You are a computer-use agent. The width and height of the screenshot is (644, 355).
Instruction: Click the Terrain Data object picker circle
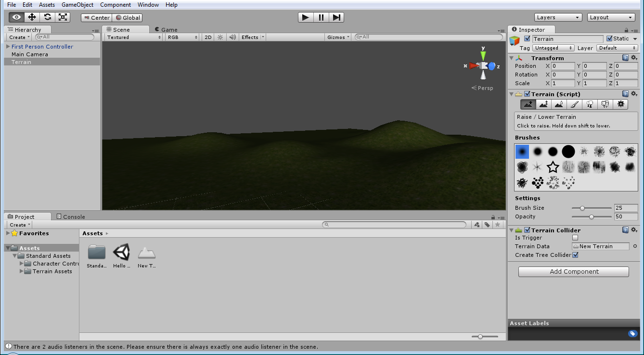tap(635, 246)
